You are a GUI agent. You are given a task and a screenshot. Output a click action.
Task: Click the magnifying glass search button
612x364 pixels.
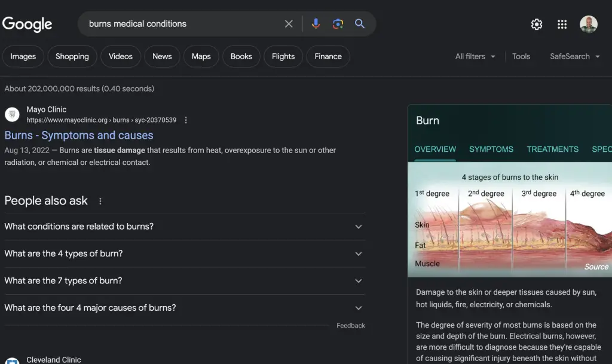359,24
